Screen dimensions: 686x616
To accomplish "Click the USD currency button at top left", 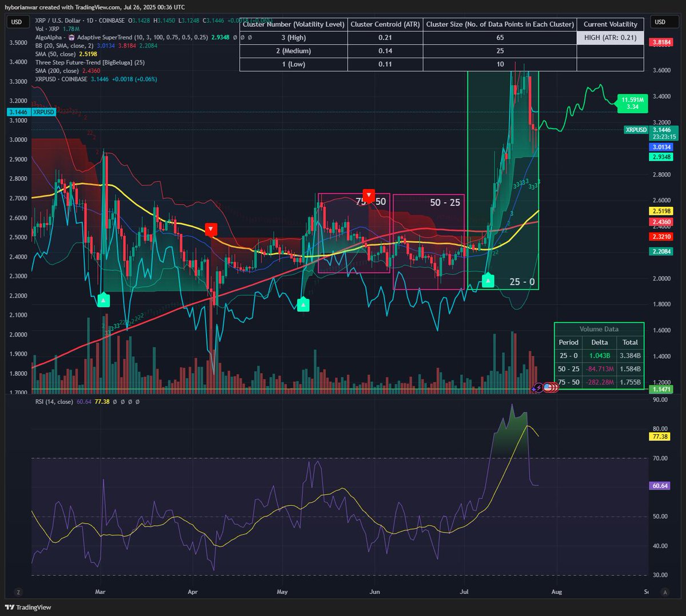I will (17, 22).
